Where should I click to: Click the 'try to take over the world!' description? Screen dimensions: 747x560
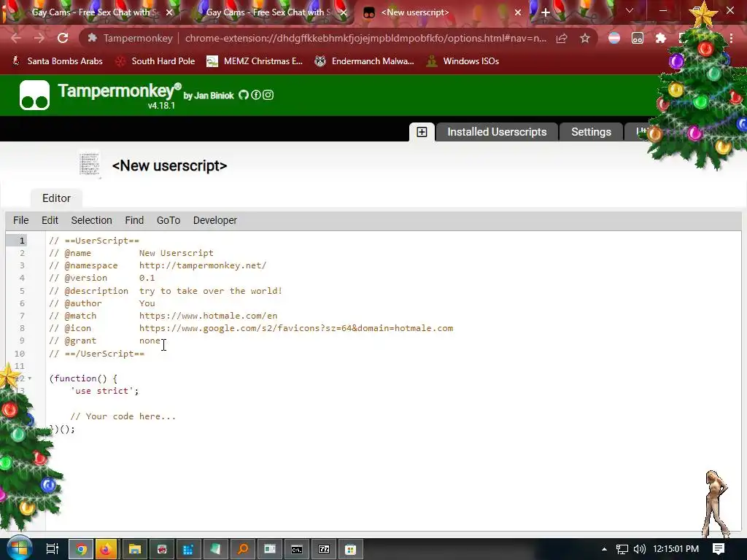(211, 290)
